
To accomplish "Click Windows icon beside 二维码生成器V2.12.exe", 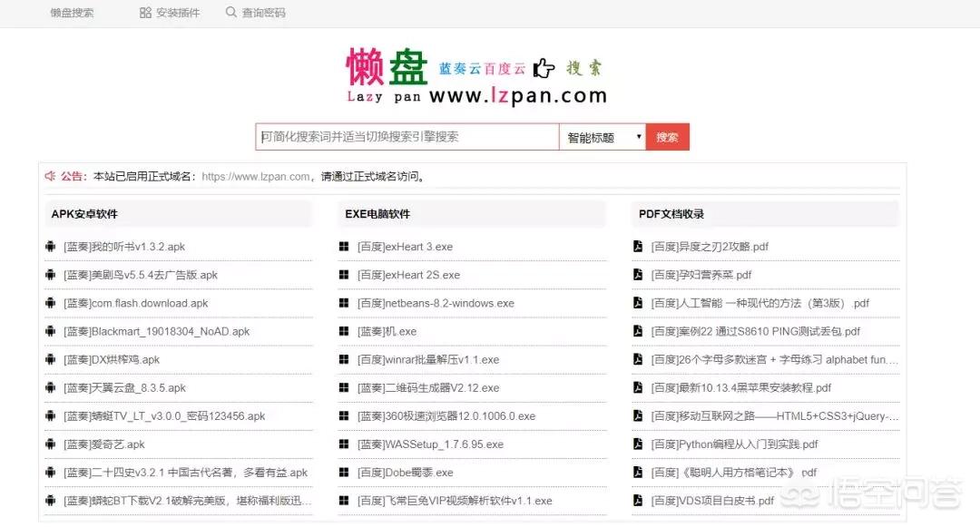I will point(344,387).
